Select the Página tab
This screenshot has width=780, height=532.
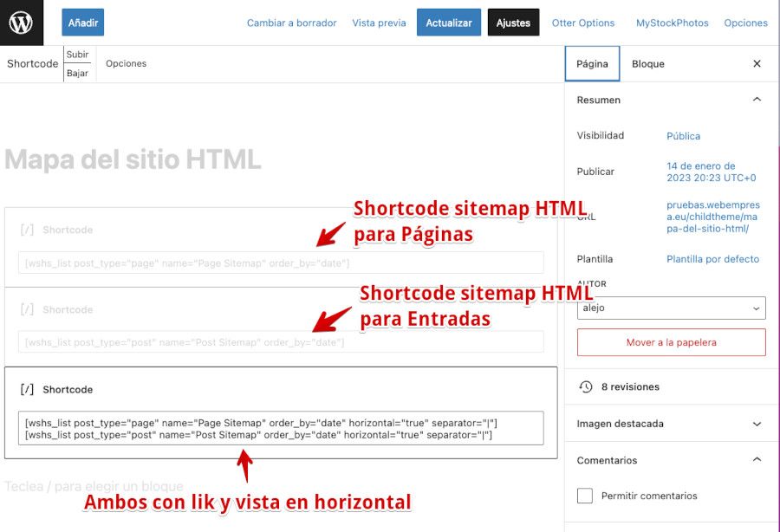tap(592, 63)
